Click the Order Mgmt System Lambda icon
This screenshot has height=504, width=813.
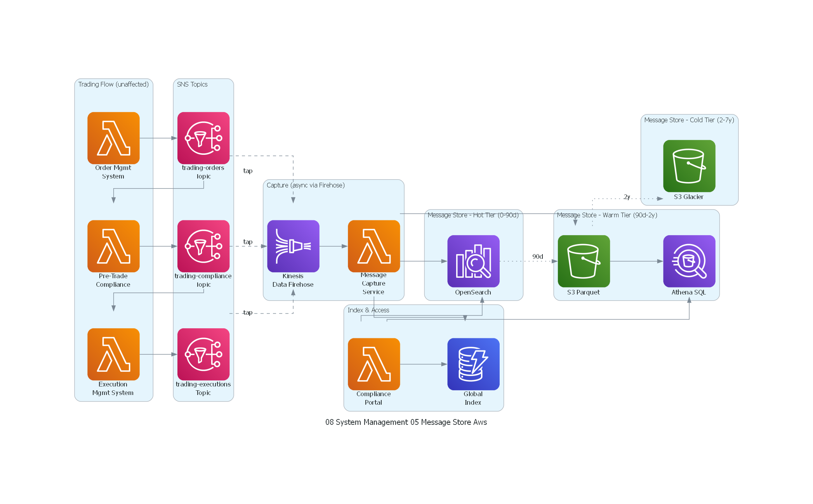[x=113, y=138]
